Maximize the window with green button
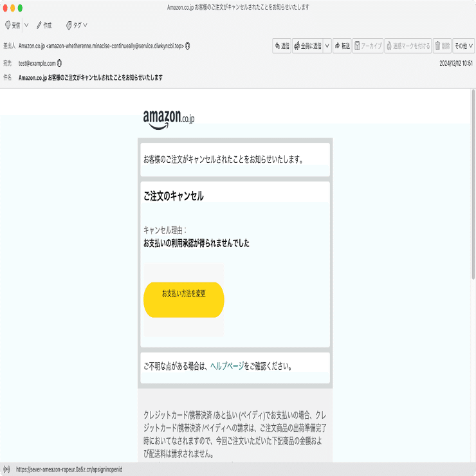 point(20,8)
